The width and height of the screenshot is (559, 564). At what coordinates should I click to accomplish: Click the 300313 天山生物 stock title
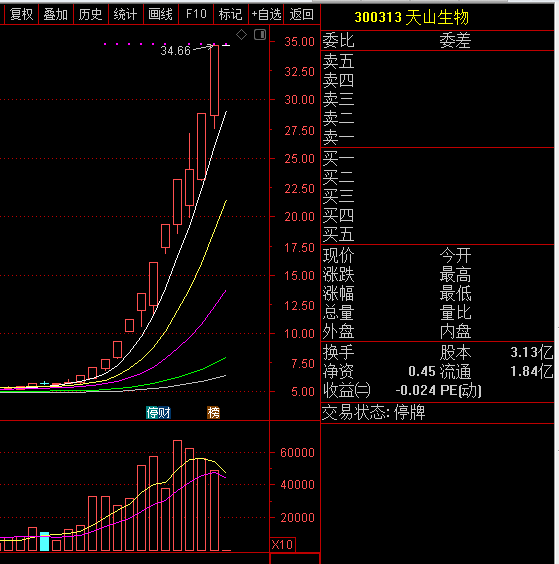point(412,17)
